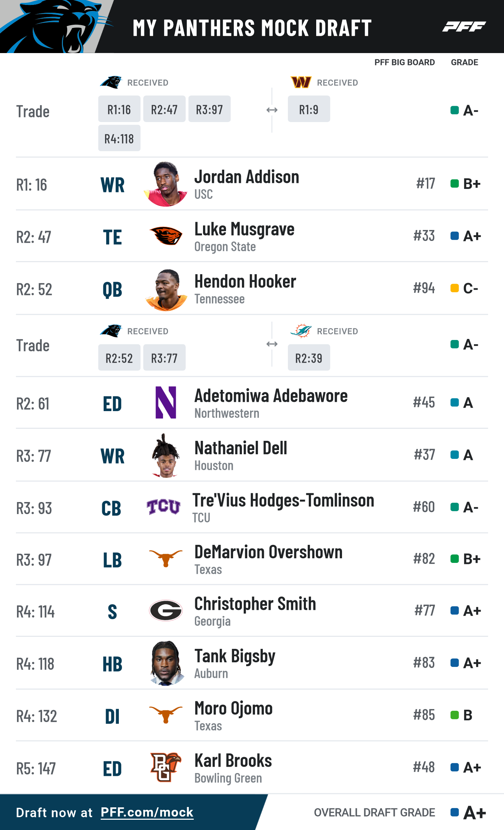Click the yellow C- grade swatch for Hendon Hooker
Screen dimensions: 504x830
(454, 288)
